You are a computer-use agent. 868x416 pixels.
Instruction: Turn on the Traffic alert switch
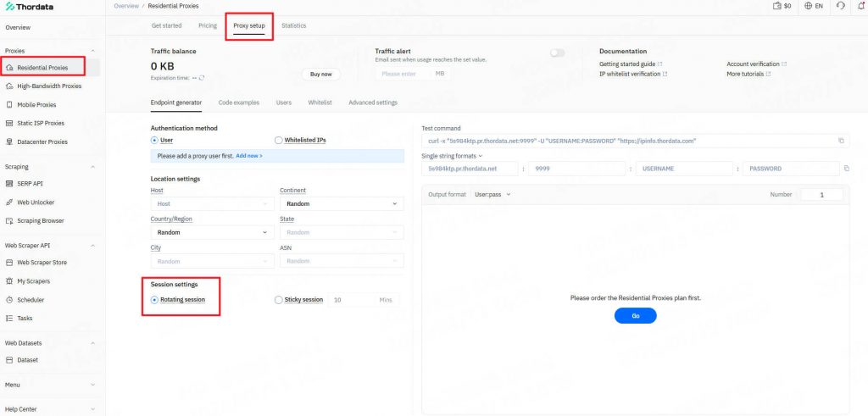(557, 53)
